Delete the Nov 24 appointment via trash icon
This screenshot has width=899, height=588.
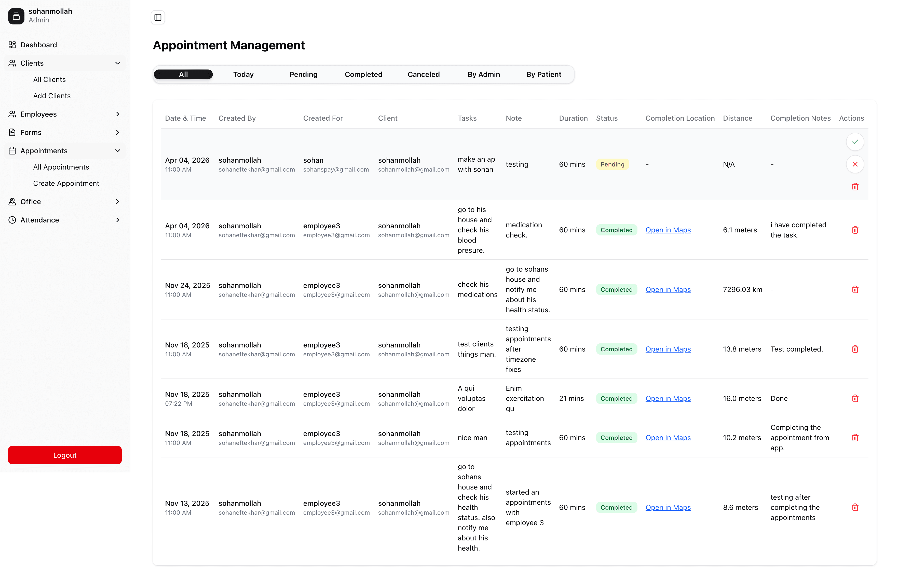[855, 289]
